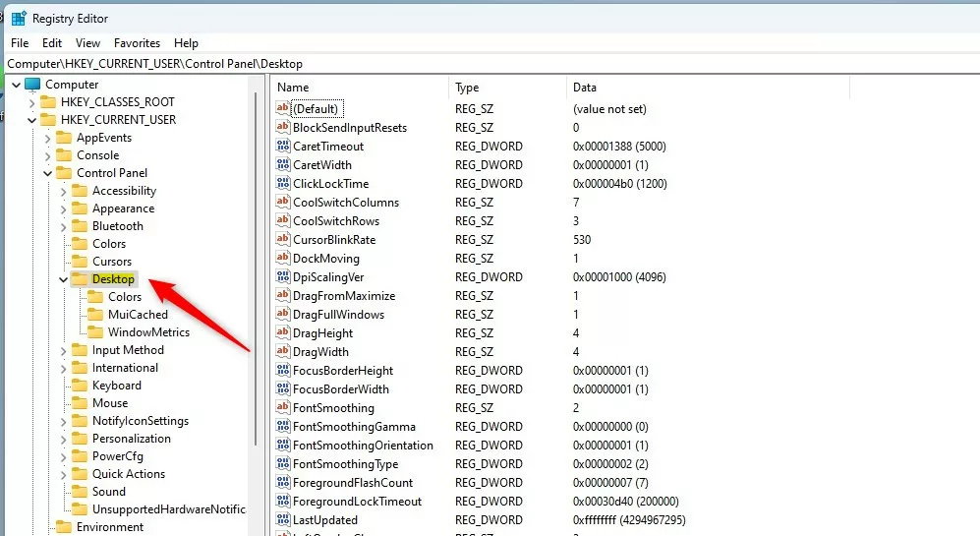Open the Help menu

click(x=186, y=43)
